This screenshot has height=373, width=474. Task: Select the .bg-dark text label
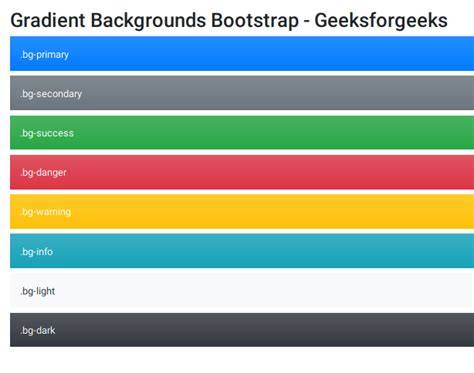tap(38, 331)
